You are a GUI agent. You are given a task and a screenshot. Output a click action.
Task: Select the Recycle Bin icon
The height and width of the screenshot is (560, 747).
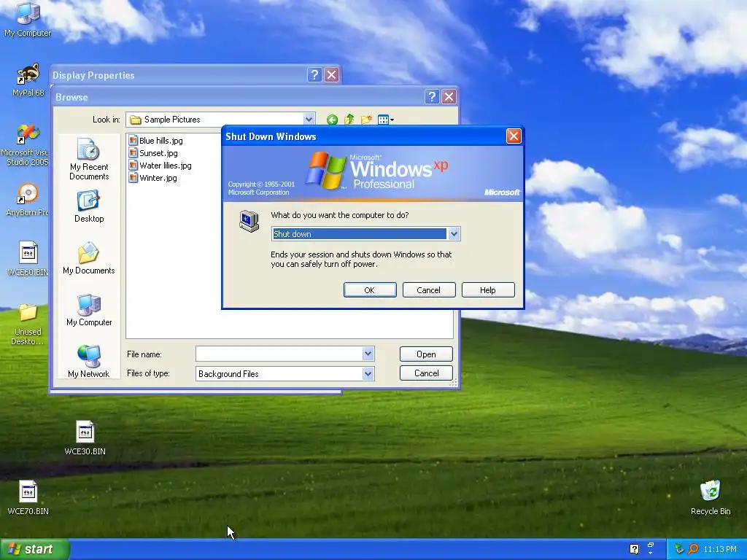(711, 498)
